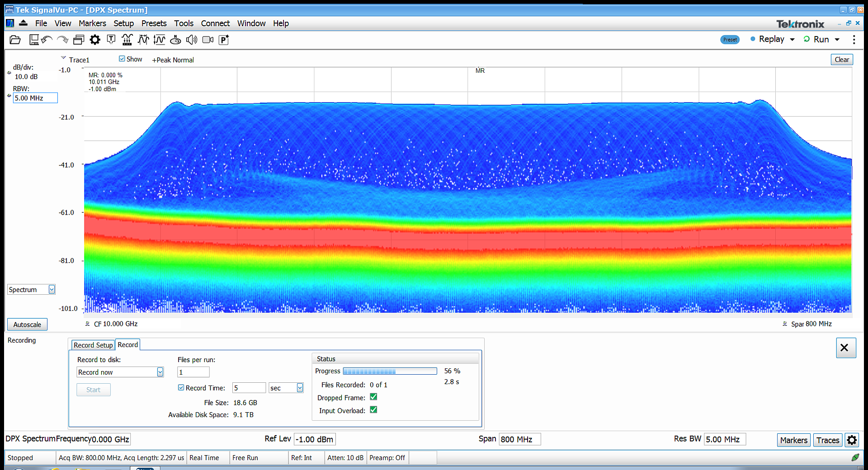Open settings via the gear icon in toolbar
The width and height of the screenshot is (868, 470).
(94, 40)
